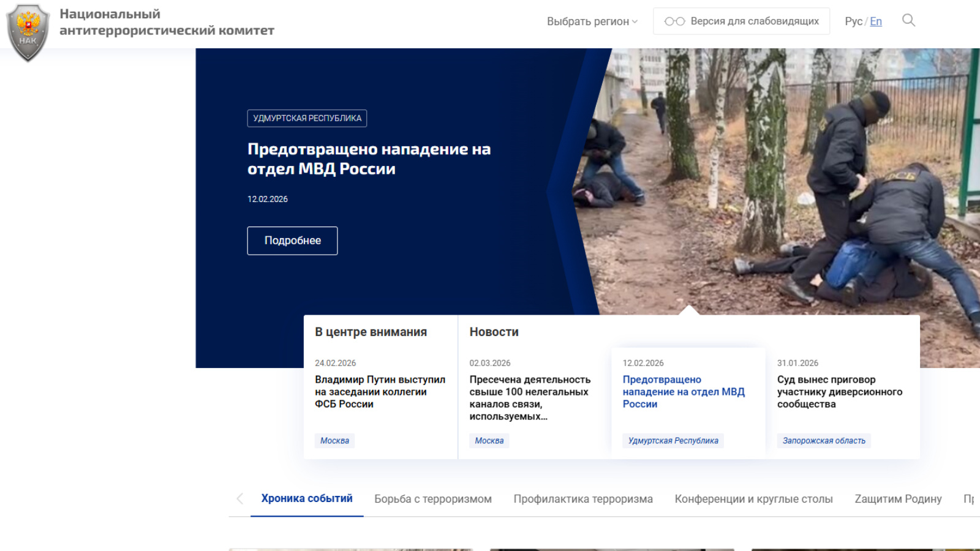Open news about 100 illegal communication channels
This screenshot has height=551, width=980.
pyautogui.click(x=530, y=398)
